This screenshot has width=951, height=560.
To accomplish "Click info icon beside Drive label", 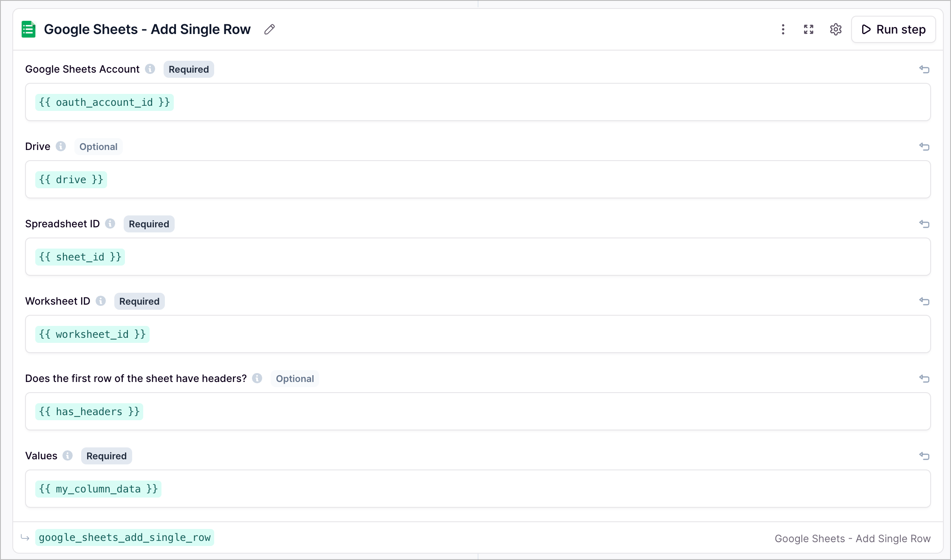I will pyautogui.click(x=61, y=146).
